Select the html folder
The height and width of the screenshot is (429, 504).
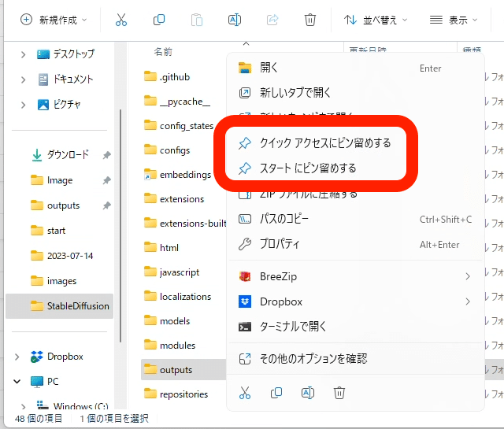[161, 248]
